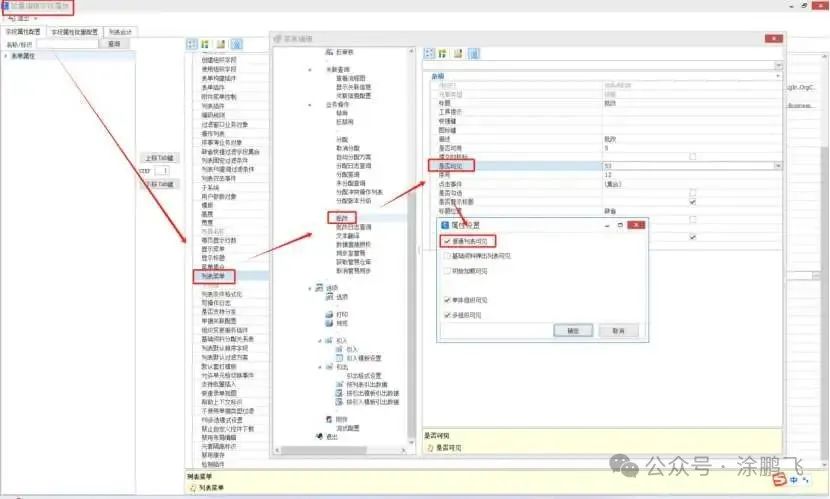Select 批改 in the menu tree

pyautogui.click(x=342, y=217)
